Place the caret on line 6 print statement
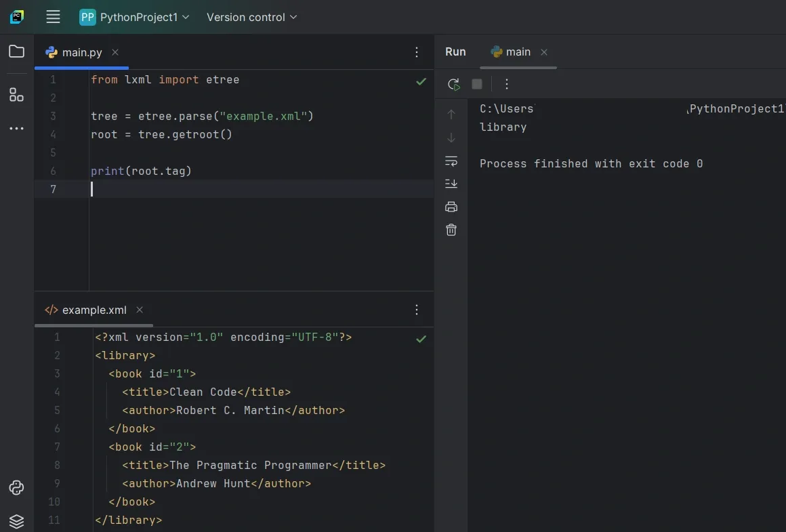Image resolution: width=786 pixels, height=532 pixels. click(x=142, y=171)
